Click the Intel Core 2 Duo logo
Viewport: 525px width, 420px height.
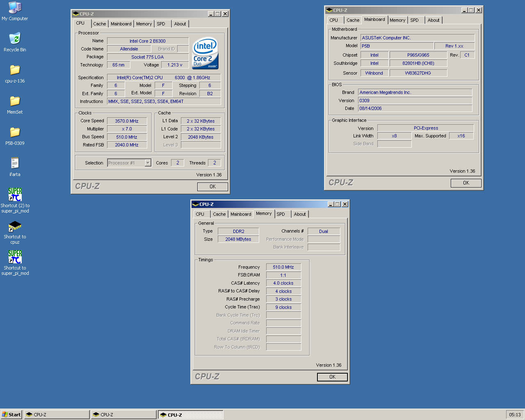tap(205, 53)
